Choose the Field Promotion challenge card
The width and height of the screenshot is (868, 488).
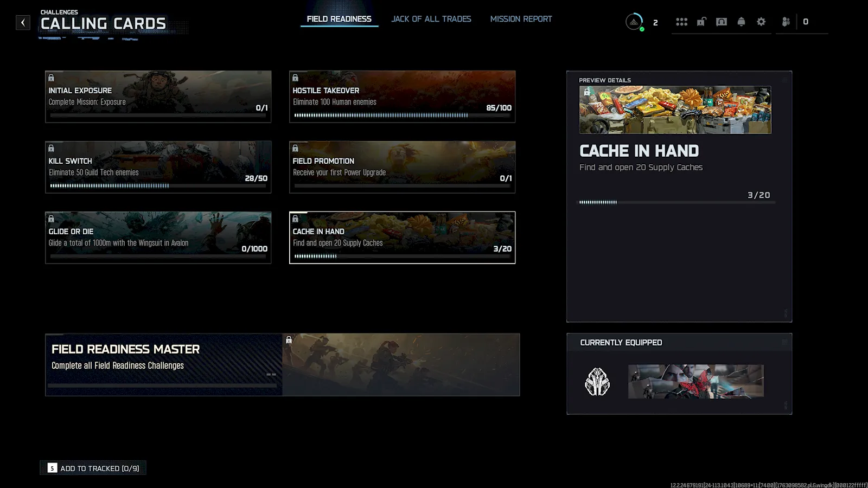click(402, 167)
